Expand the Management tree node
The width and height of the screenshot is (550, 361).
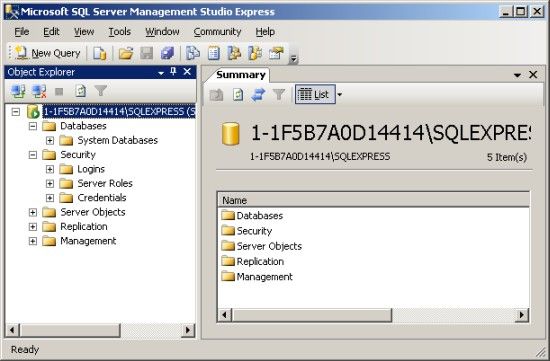click(x=33, y=241)
